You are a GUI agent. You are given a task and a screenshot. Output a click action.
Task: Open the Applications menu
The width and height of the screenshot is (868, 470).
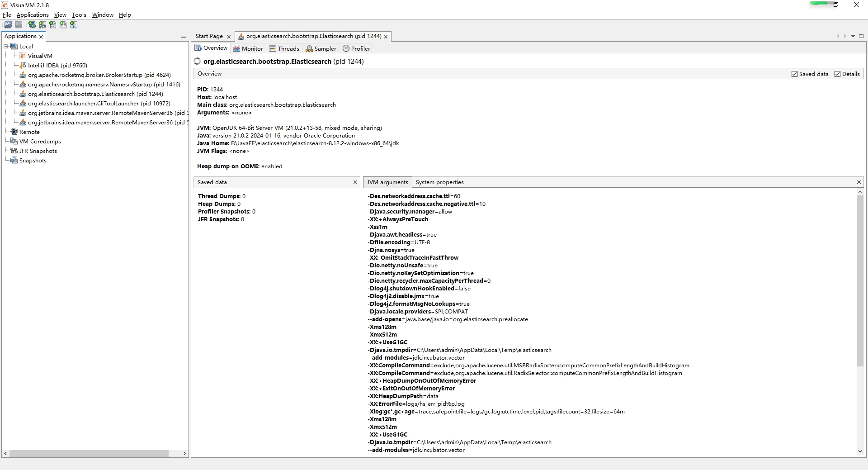click(33, 14)
